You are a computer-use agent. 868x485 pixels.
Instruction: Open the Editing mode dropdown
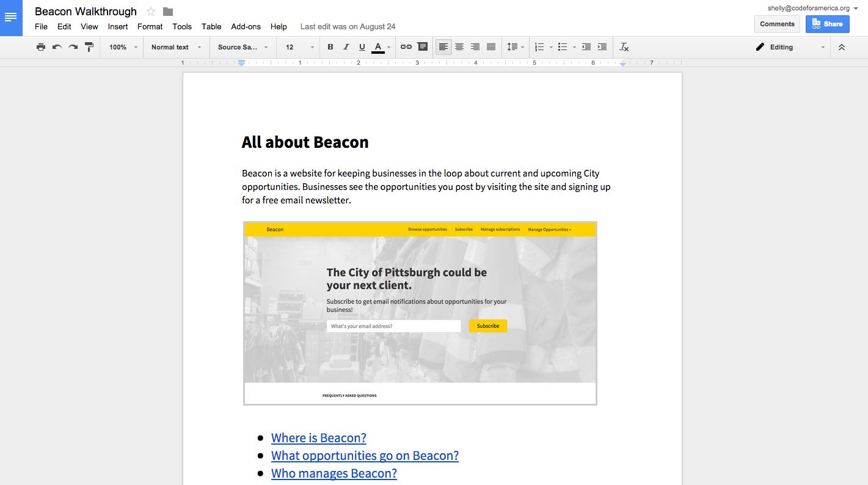[x=790, y=47]
